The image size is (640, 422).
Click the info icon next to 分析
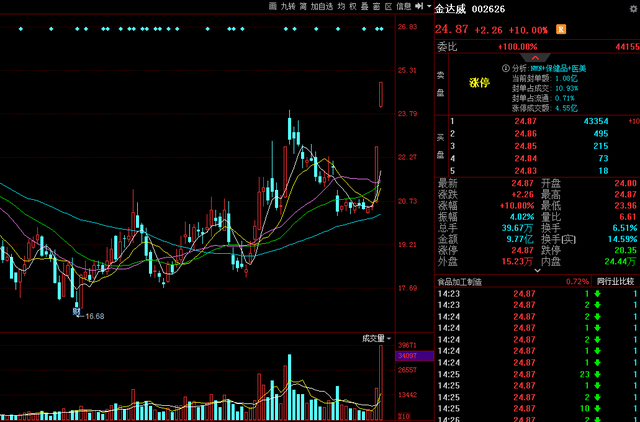point(506,67)
